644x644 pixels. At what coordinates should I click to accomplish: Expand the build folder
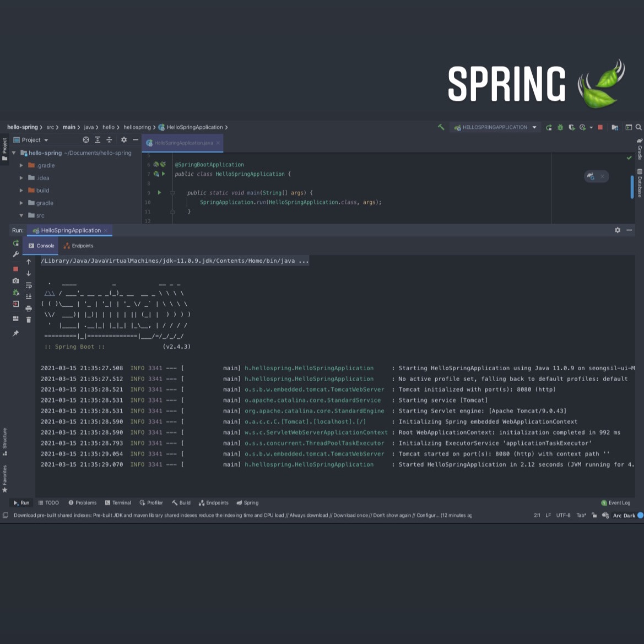[21, 190]
